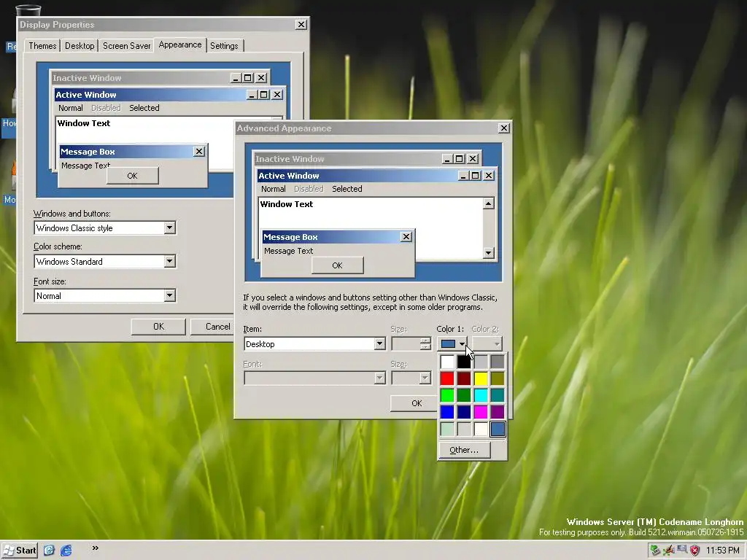The width and height of the screenshot is (747, 560).
Task: Click OK in Display Properties dialog
Action: tap(158, 327)
